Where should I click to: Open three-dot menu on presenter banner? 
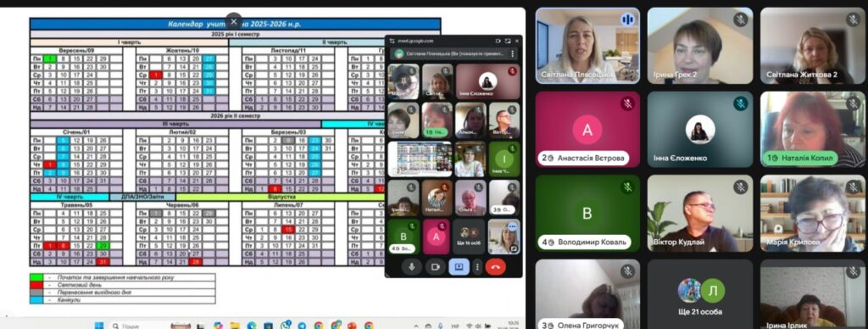click(513, 53)
